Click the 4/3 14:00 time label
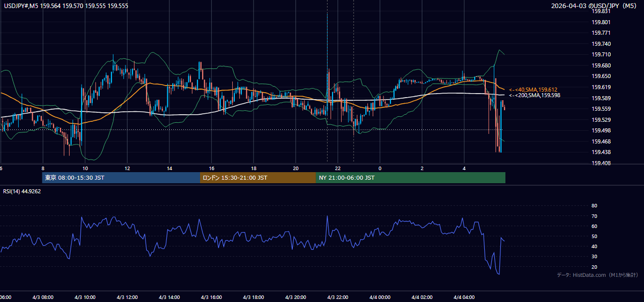Viewport: 644px width, 302px height. [170, 297]
